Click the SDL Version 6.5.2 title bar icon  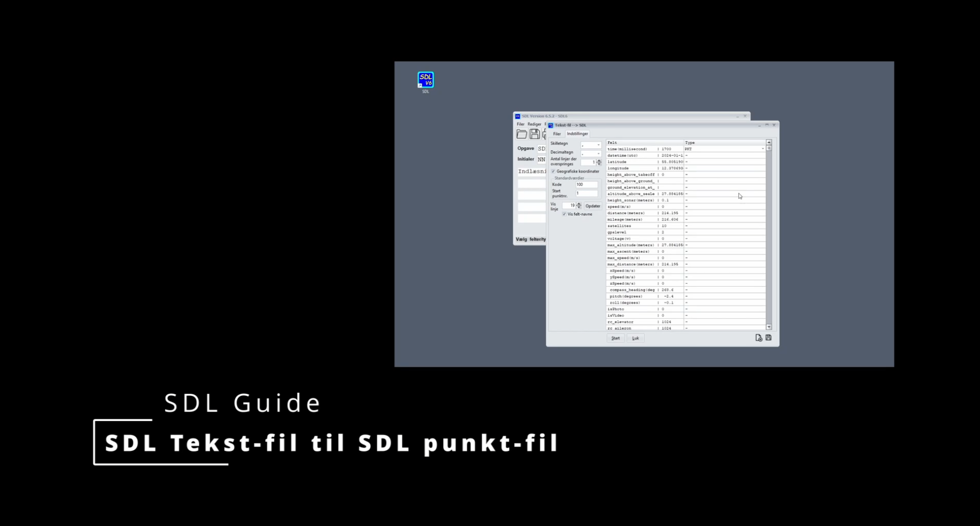(518, 116)
